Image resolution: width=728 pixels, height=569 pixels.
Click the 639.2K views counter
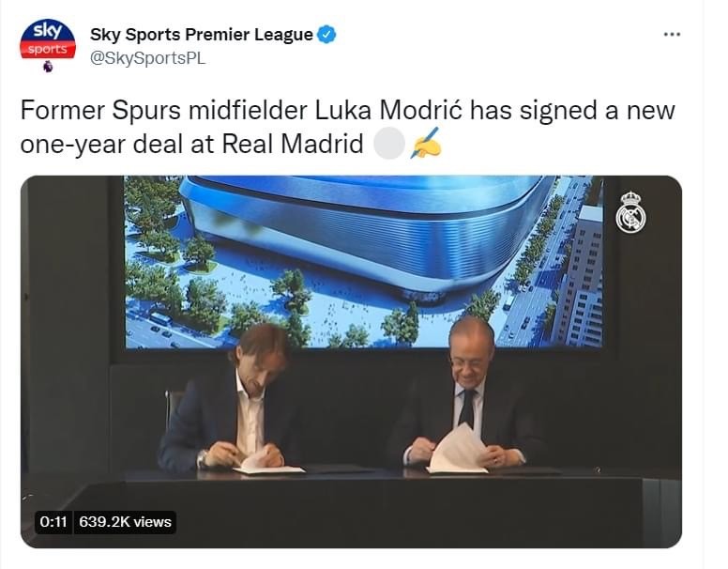click(x=125, y=522)
